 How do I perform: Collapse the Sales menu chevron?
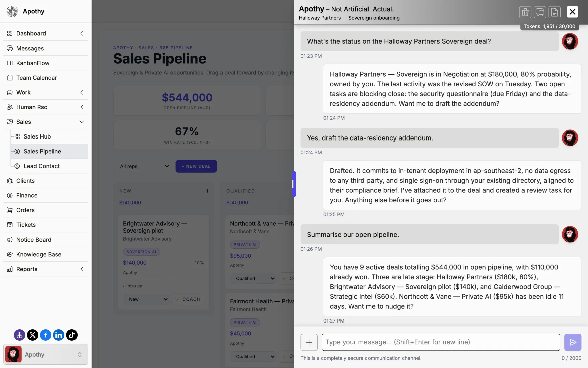82,122
